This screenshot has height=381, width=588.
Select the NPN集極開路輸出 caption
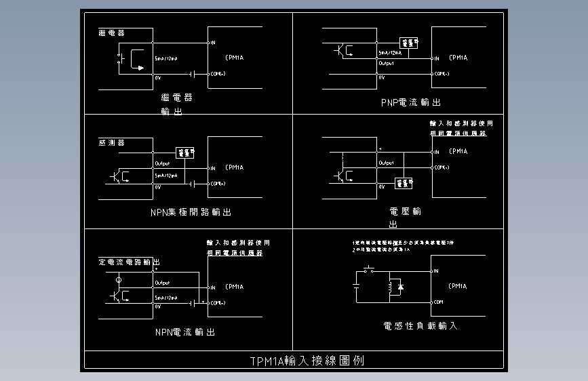coord(191,212)
